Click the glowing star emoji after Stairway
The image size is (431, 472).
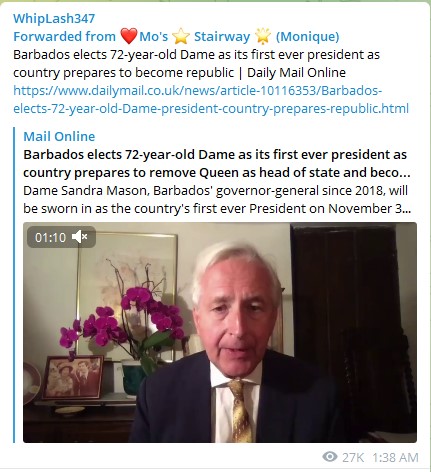(x=263, y=36)
